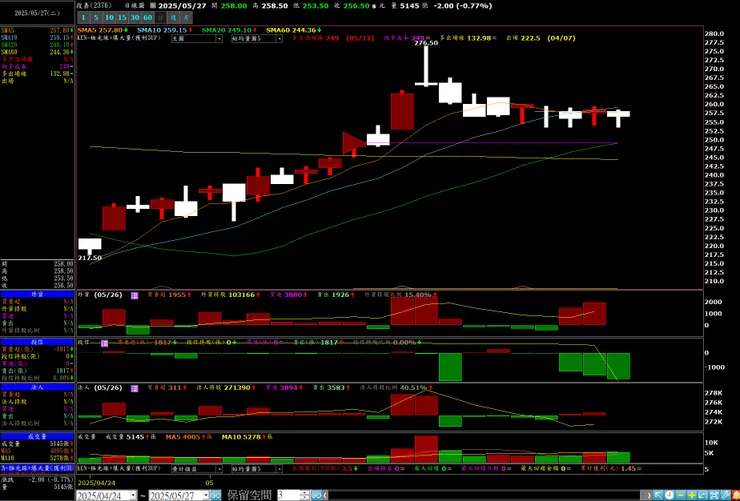The height and width of the screenshot is (501, 740).
Task: Choose the 30-minute interval button
Action: tap(135, 17)
